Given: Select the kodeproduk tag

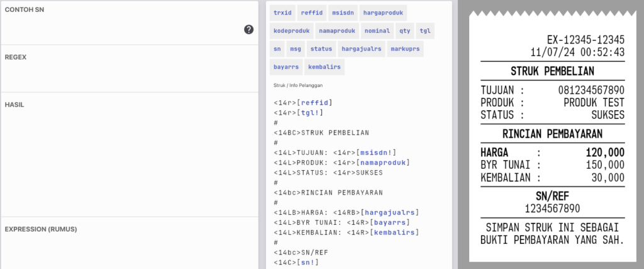Looking at the screenshot, I should (292, 31).
